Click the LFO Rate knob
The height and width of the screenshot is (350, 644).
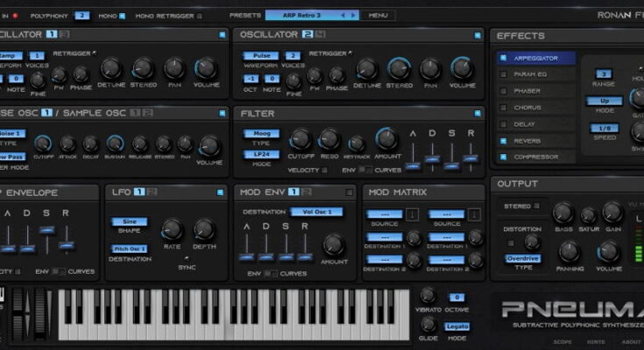point(173,229)
